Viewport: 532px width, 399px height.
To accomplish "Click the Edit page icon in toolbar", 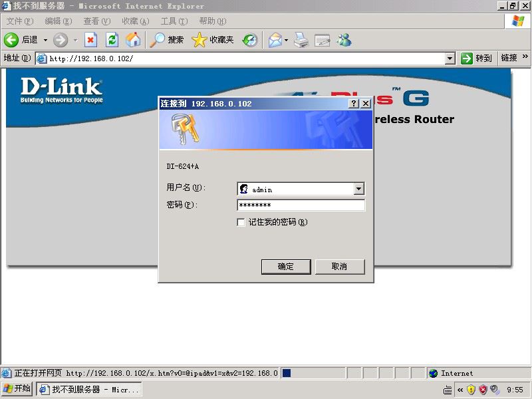I will coord(323,41).
